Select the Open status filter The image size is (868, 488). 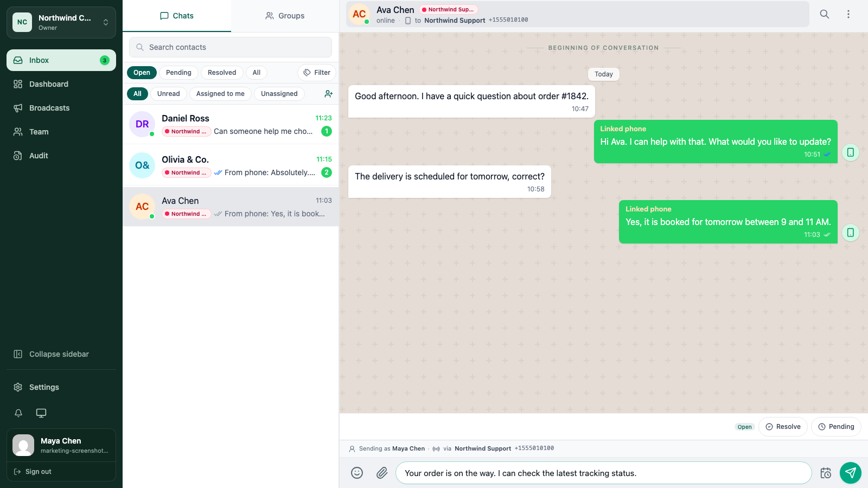pyautogui.click(x=142, y=73)
